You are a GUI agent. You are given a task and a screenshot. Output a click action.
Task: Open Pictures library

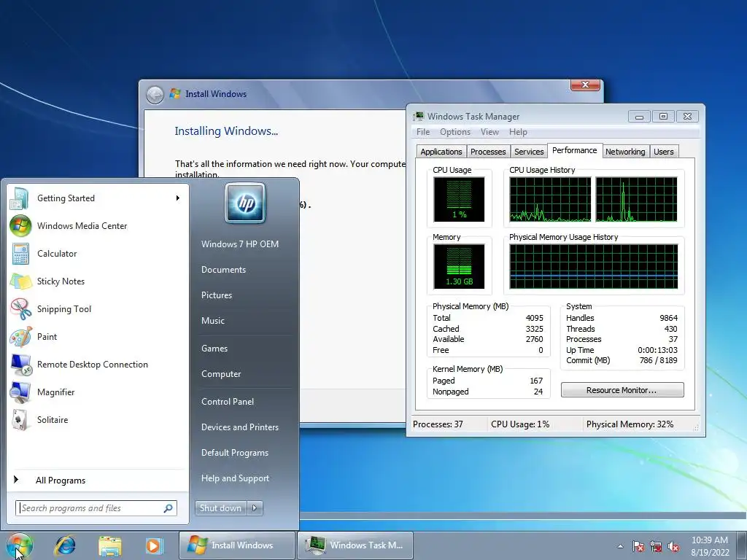(216, 295)
